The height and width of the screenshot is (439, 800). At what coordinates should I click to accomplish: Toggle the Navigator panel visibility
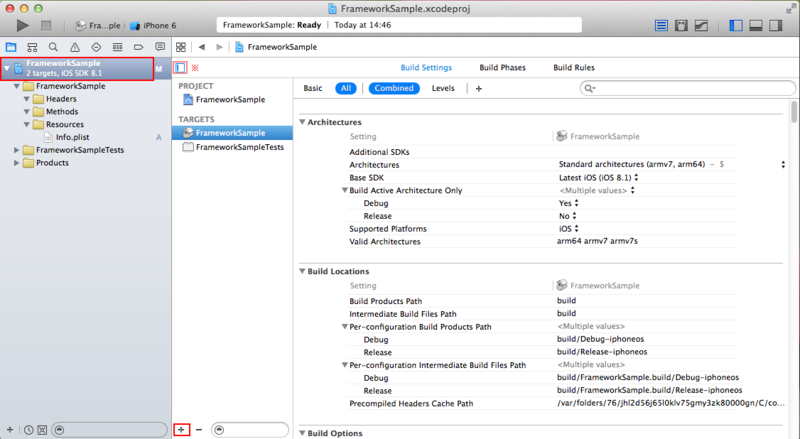[x=736, y=25]
